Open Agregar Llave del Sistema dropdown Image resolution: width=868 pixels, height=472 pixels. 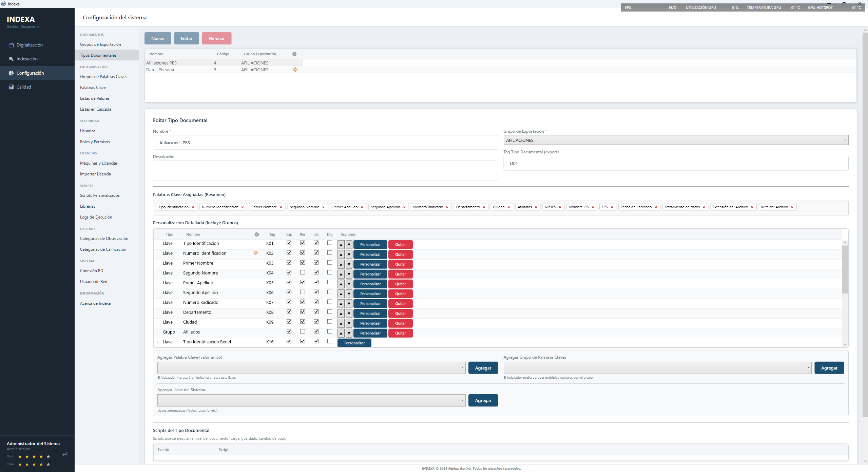311,400
